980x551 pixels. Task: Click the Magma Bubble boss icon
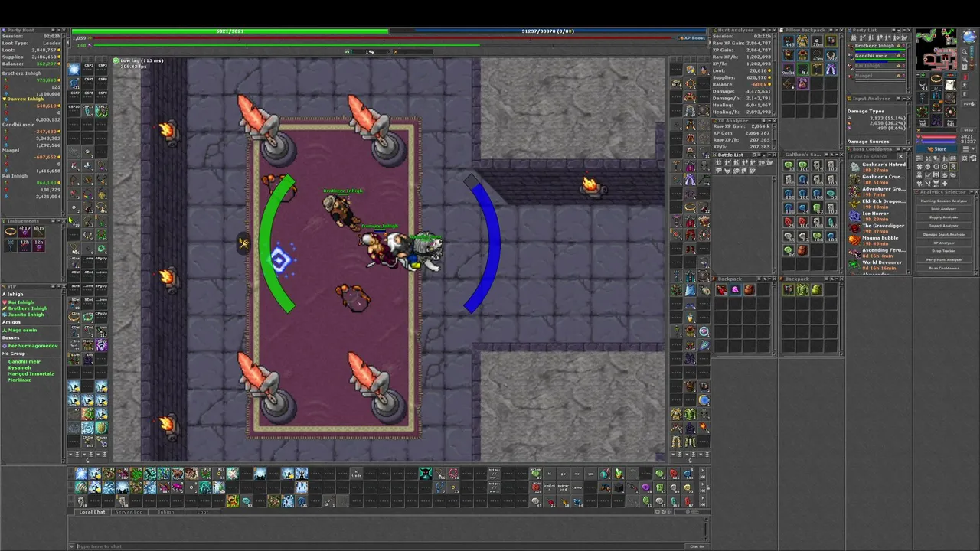point(854,240)
